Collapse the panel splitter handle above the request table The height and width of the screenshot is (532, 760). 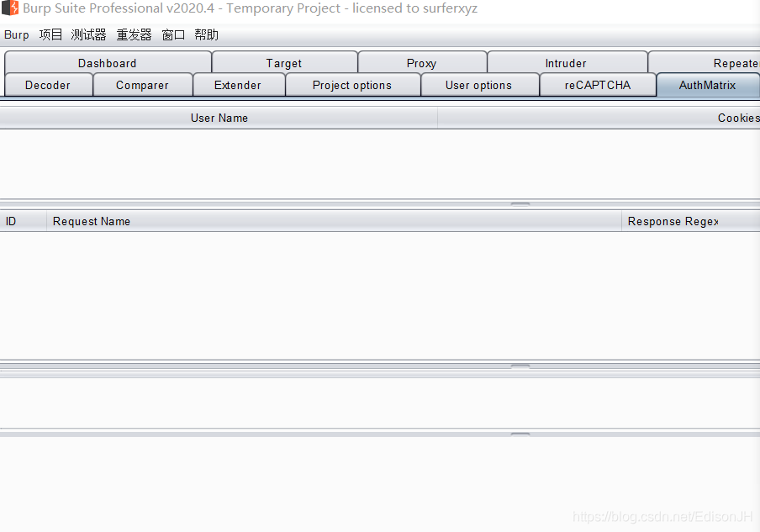click(x=520, y=203)
